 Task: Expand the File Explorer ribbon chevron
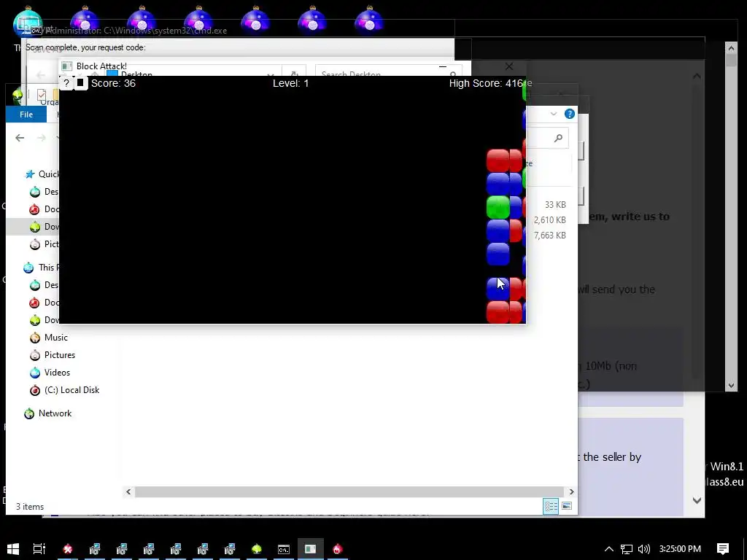(x=553, y=114)
